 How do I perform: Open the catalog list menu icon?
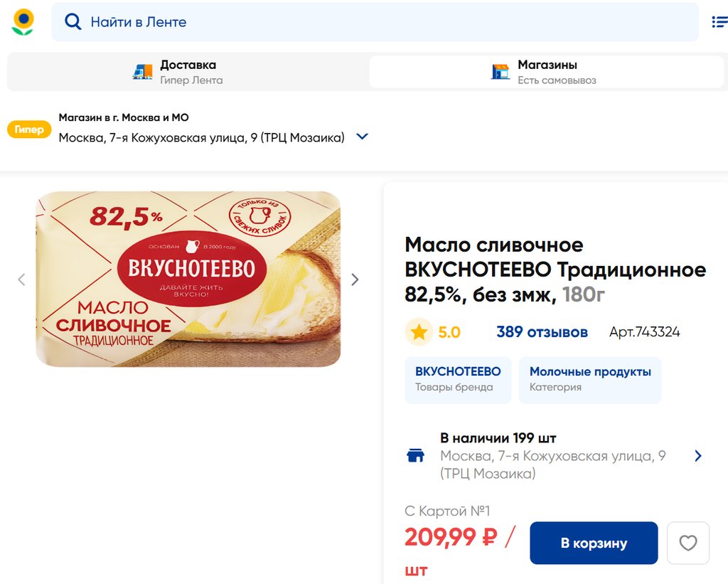point(719,22)
